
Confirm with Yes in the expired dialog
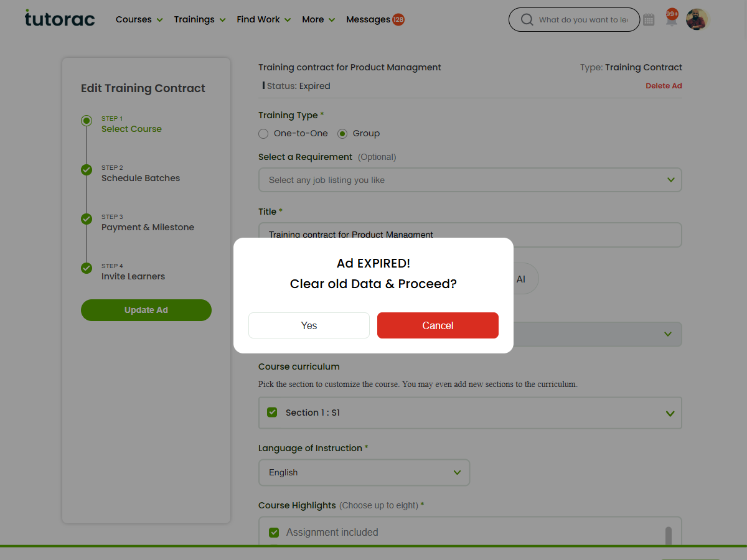click(309, 325)
